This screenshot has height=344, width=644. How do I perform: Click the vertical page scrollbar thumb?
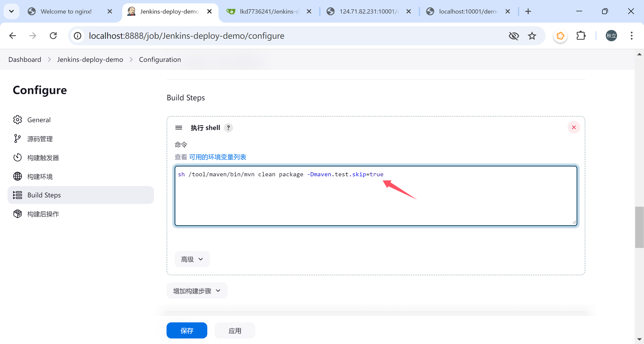click(639, 227)
